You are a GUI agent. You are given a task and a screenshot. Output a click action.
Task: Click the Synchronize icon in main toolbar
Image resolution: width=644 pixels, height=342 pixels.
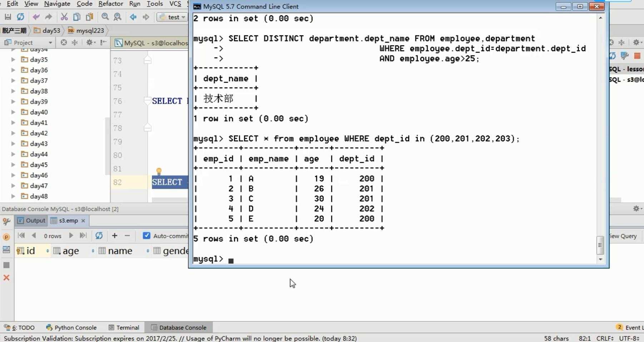tap(21, 17)
